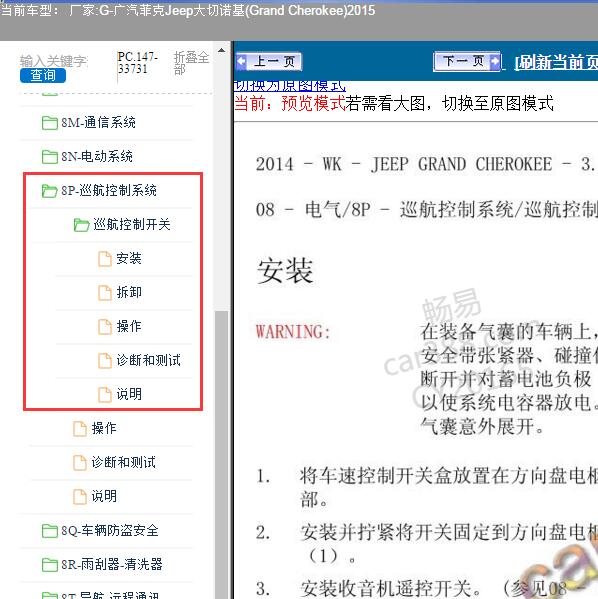
Task: Select the 8P-level 说明 text
Action: [x=104, y=496]
